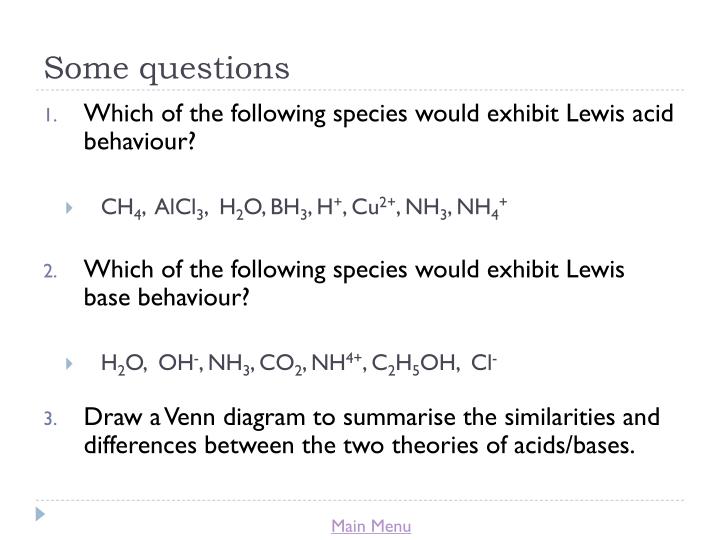Click the arrow bullet before CH4 list
The width and height of the screenshot is (720, 540).
pos(69,208)
